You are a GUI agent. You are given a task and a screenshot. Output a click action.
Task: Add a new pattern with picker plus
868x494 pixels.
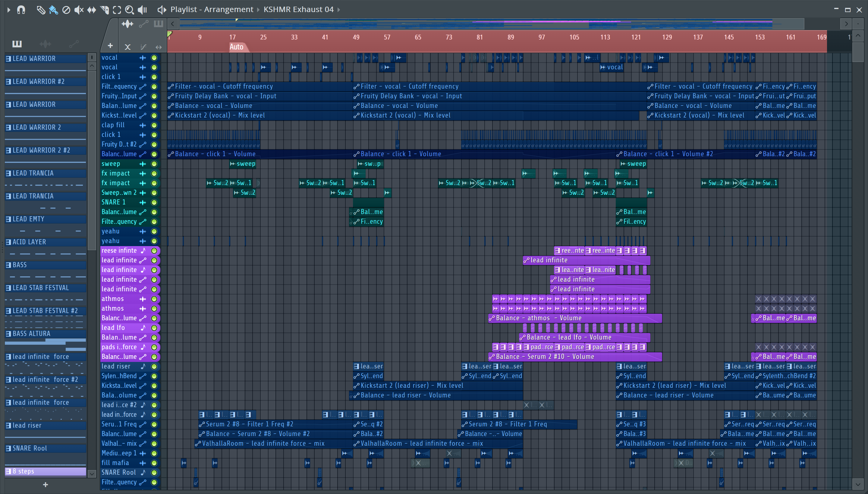pos(46,485)
